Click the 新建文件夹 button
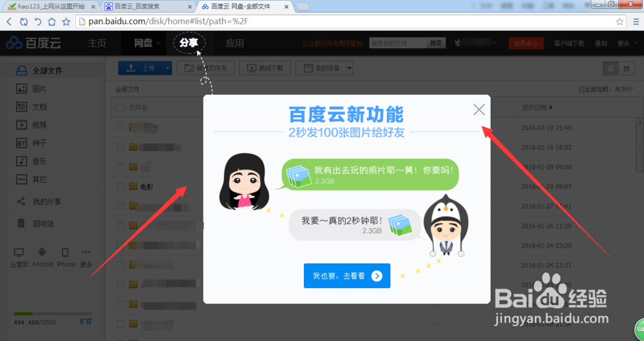The image size is (644, 341). 205,68
